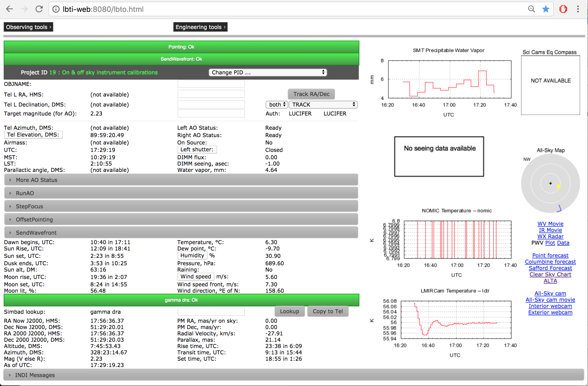
Task: Open the red ad-blocker extension icon
Action: (563, 9)
